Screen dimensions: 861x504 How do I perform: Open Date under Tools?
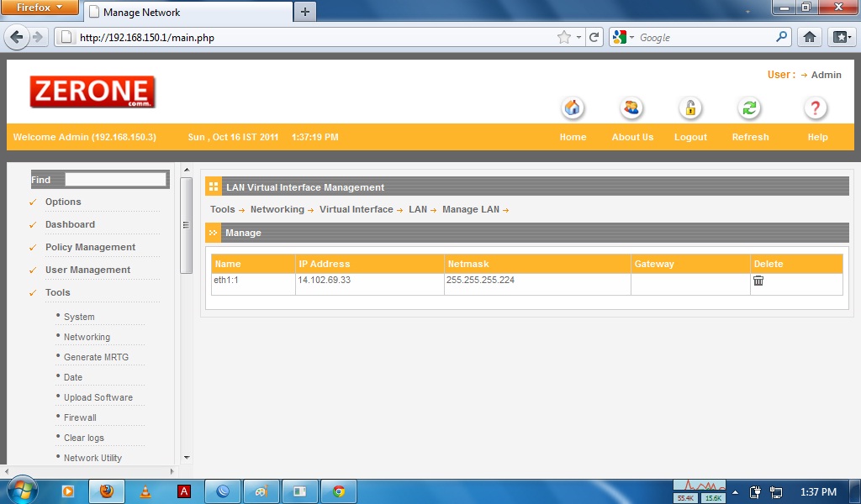point(73,377)
